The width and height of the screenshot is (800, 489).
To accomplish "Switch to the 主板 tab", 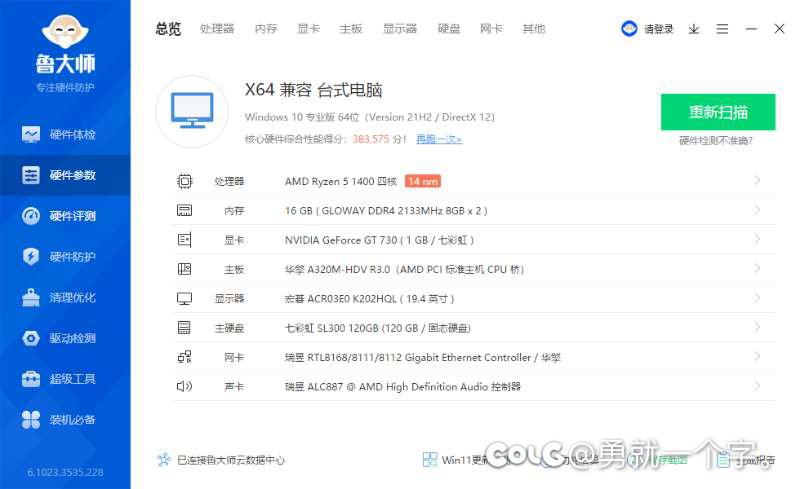I will pos(351,29).
